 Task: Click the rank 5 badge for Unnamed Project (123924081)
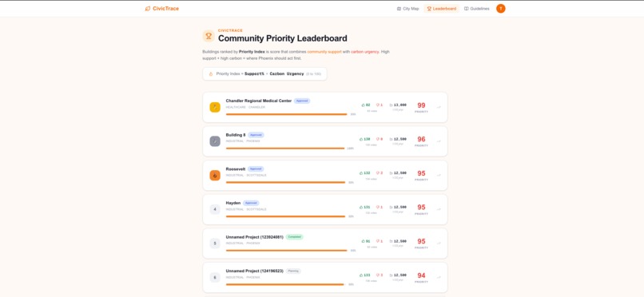click(x=215, y=244)
